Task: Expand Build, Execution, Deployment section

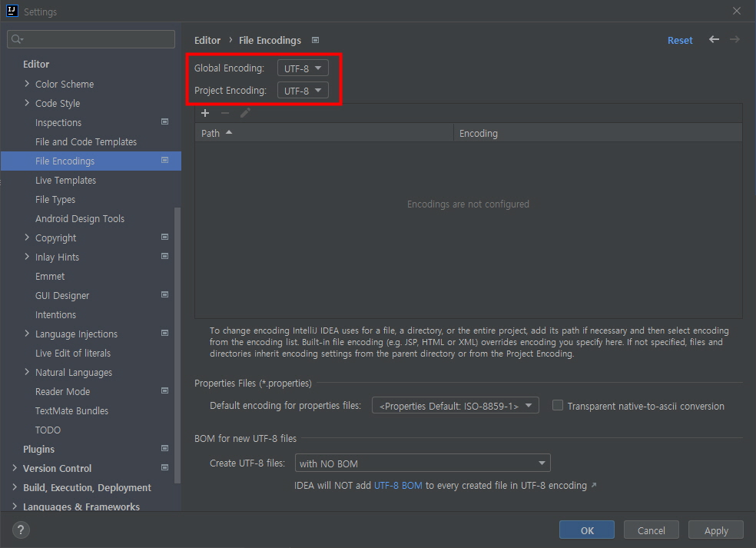Action: coord(15,487)
